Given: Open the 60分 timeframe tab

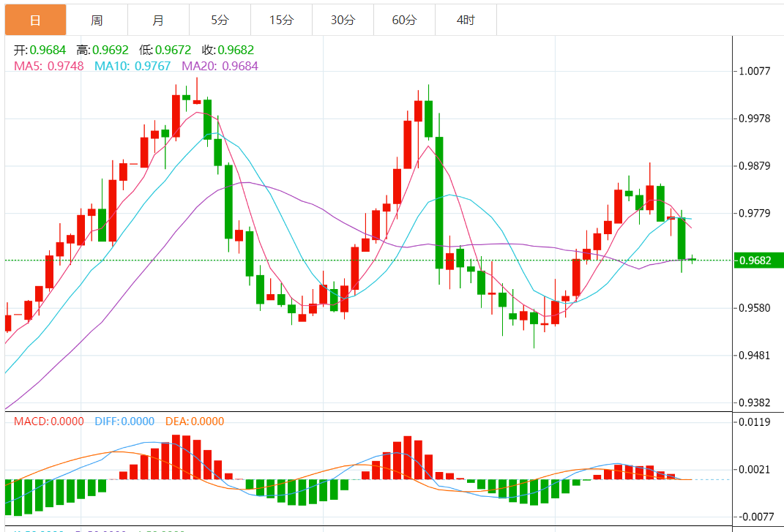Looking at the screenshot, I should (x=404, y=20).
